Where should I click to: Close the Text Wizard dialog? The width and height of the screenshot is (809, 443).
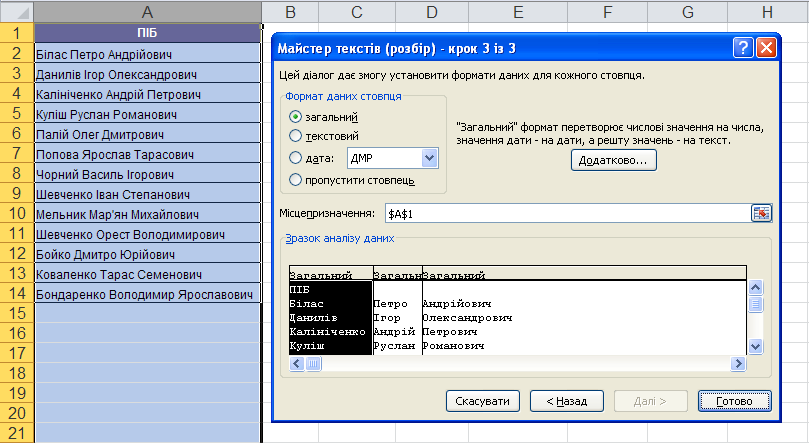point(766,48)
